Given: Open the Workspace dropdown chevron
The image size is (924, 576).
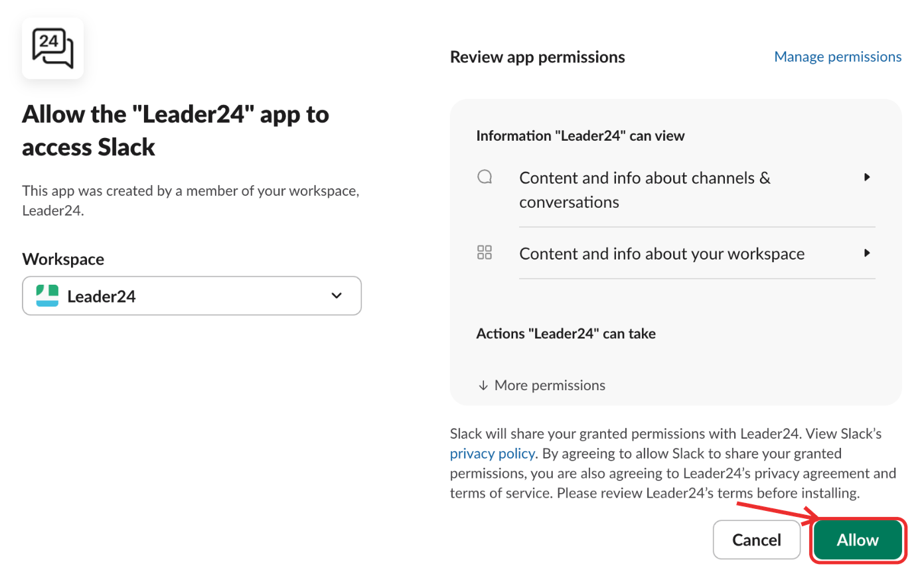Looking at the screenshot, I should (337, 295).
